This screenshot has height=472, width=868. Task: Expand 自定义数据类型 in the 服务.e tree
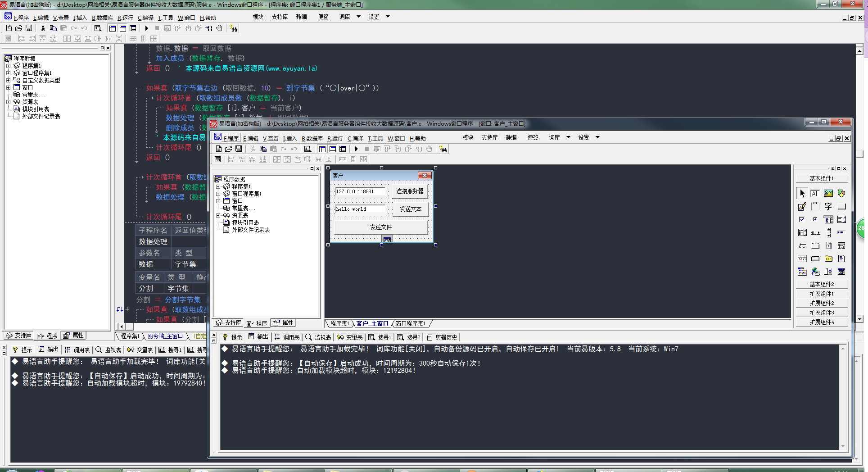(9, 80)
